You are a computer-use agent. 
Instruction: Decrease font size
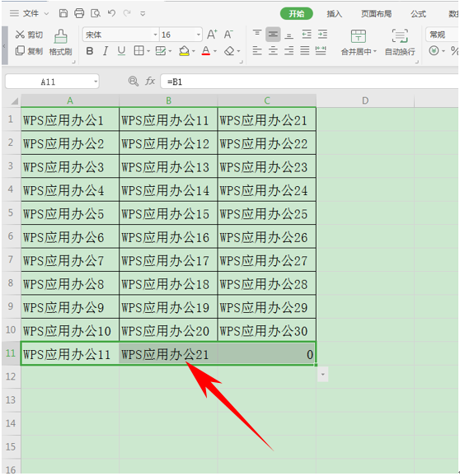[x=228, y=35]
